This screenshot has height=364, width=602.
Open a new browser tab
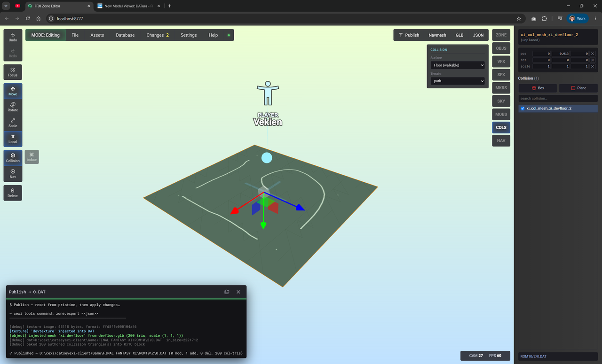pos(169,6)
